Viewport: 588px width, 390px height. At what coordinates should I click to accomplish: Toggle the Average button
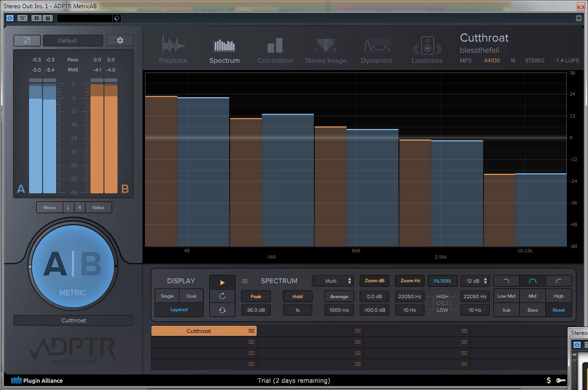(339, 296)
